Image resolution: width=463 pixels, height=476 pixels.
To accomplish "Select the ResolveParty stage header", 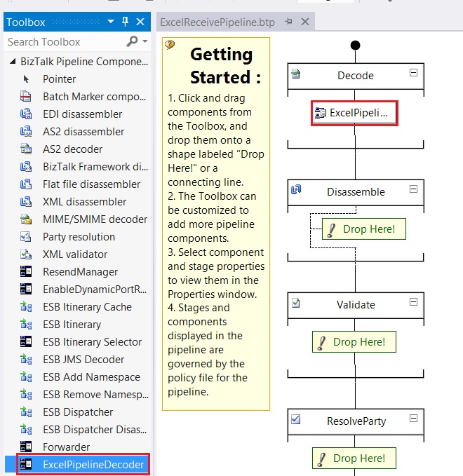I will 356,421.
